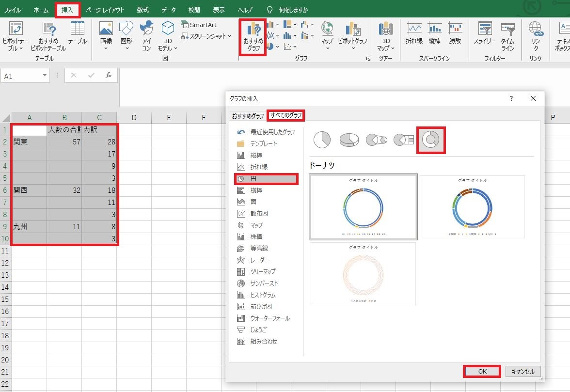Open スクリーンショット dropdown

tap(206, 36)
